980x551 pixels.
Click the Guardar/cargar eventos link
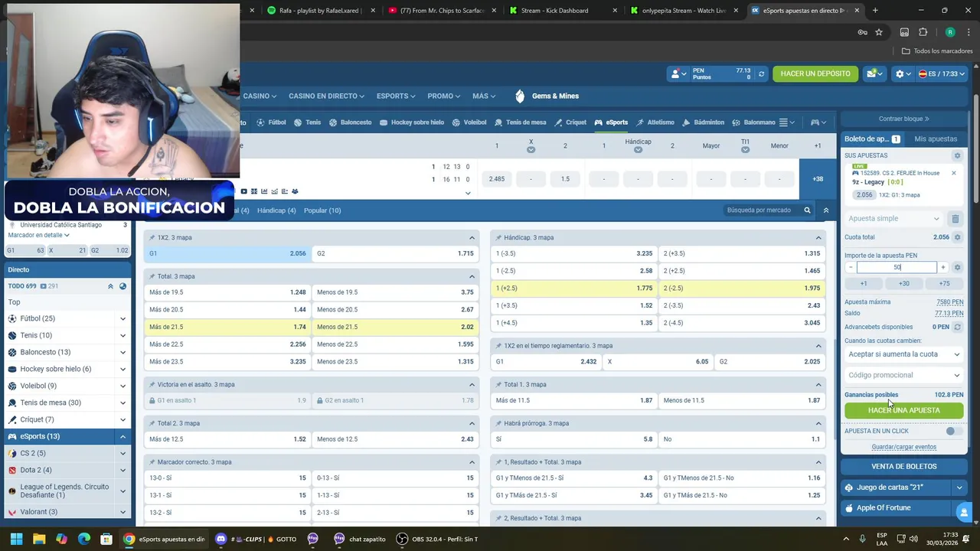(x=904, y=447)
